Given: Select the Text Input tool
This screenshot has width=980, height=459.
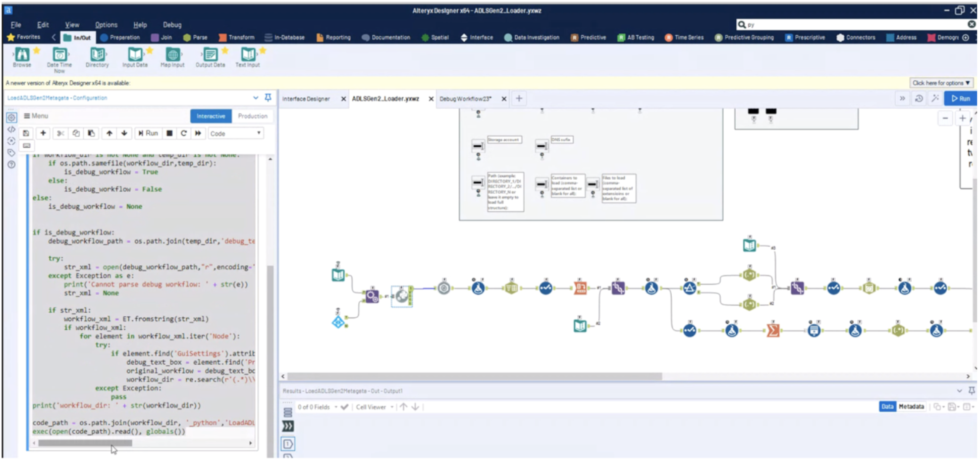Looking at the screenshot, I should click(247, 57).
